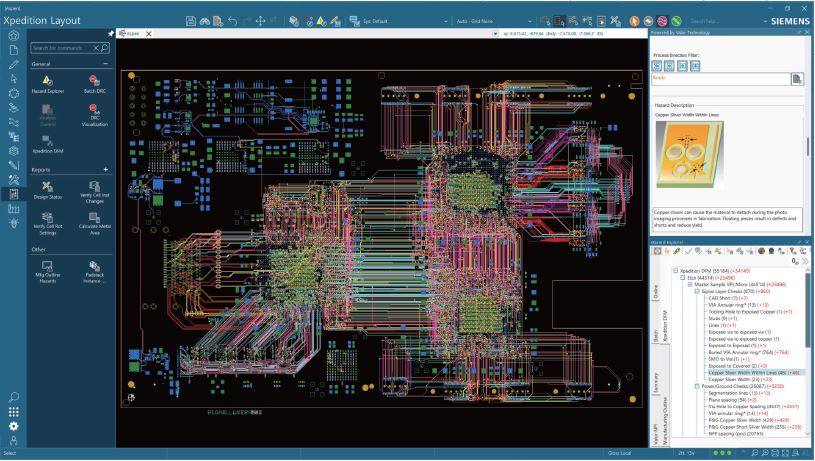The image size is (815, 461).
Task: Click the checkmark icon in Hazard Explorer toolbar
Action: (x=688, y=251)
